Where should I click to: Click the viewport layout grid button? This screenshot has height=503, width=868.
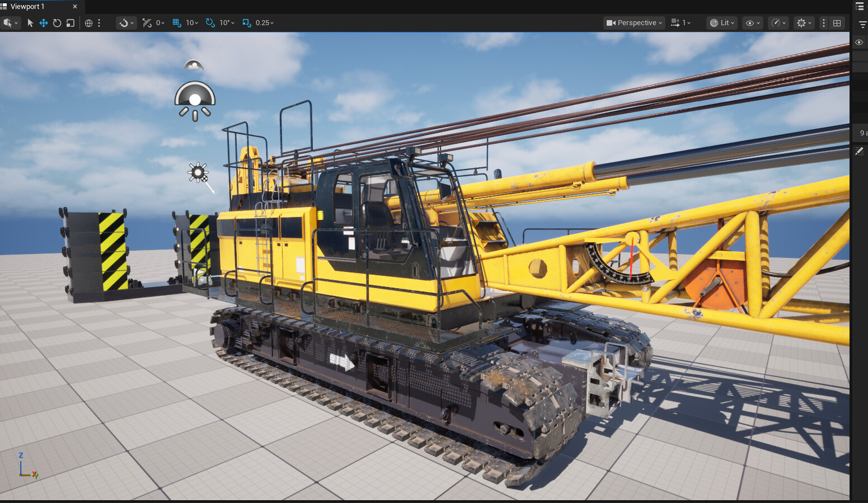click(837, 23)
